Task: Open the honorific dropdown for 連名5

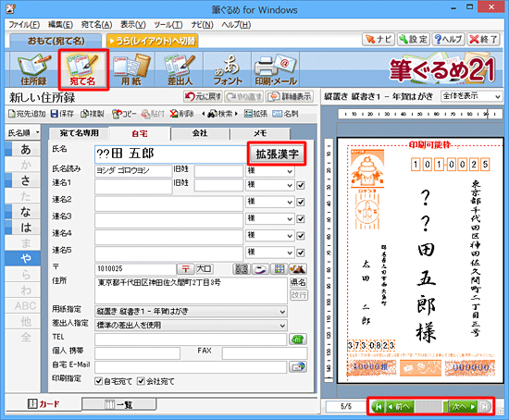Action: point(269,253)
